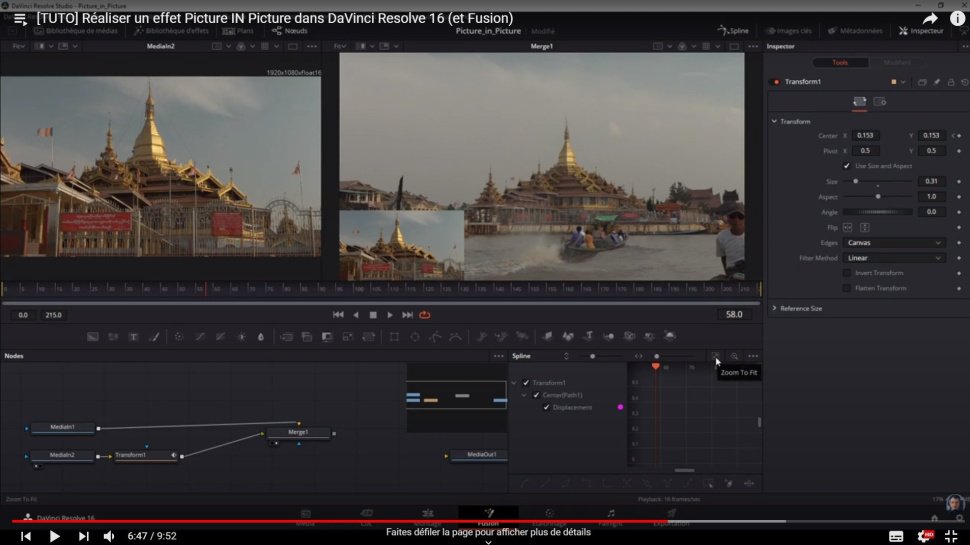Click the Angle thumbwheel control
Image resolution: width=970 pixels, height=545 pixels.
click(x=878, y=212)
